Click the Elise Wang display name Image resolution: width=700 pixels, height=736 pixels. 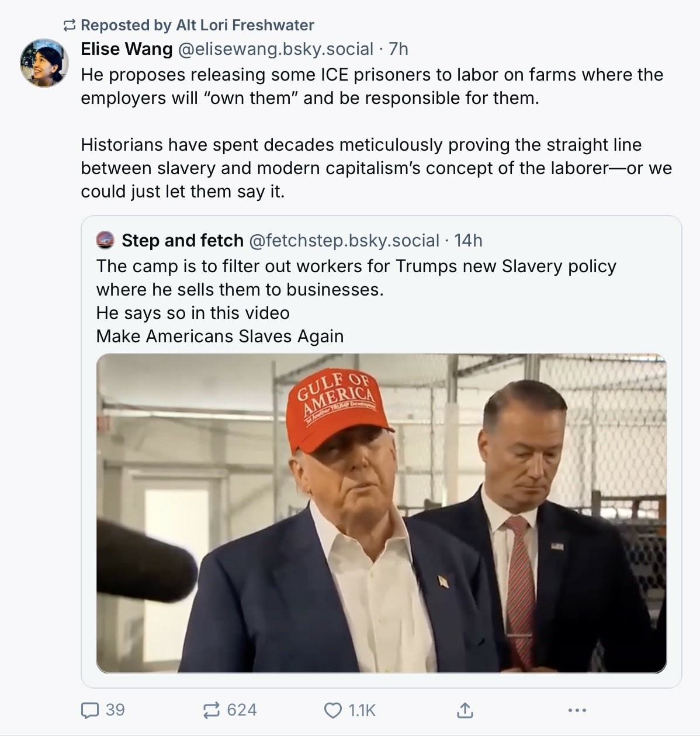coord(127,49)
